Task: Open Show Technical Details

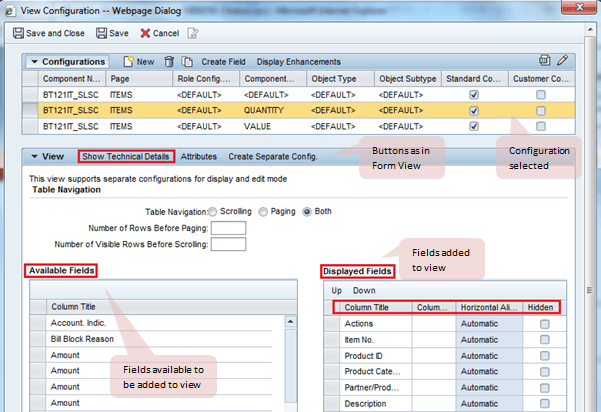Action: pyautogui.click(x=126, y=157)
